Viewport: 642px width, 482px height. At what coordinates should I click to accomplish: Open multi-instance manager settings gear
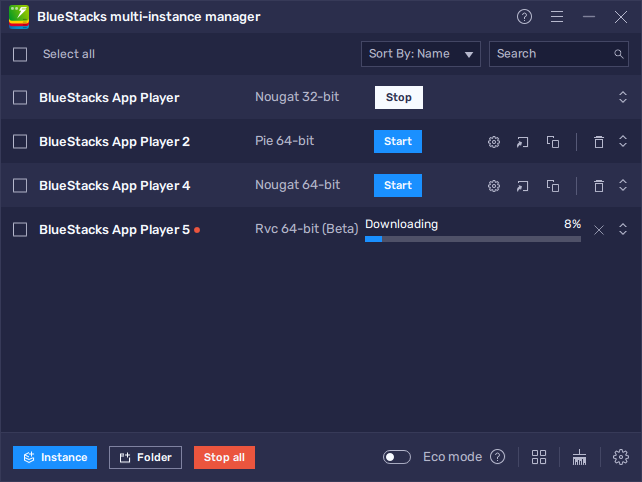tap(620, 457)
